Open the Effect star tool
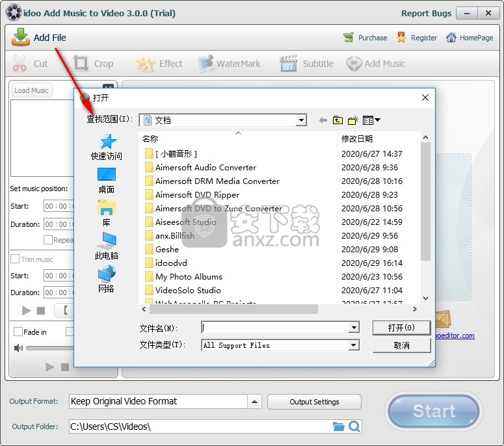 pos(145,64)
